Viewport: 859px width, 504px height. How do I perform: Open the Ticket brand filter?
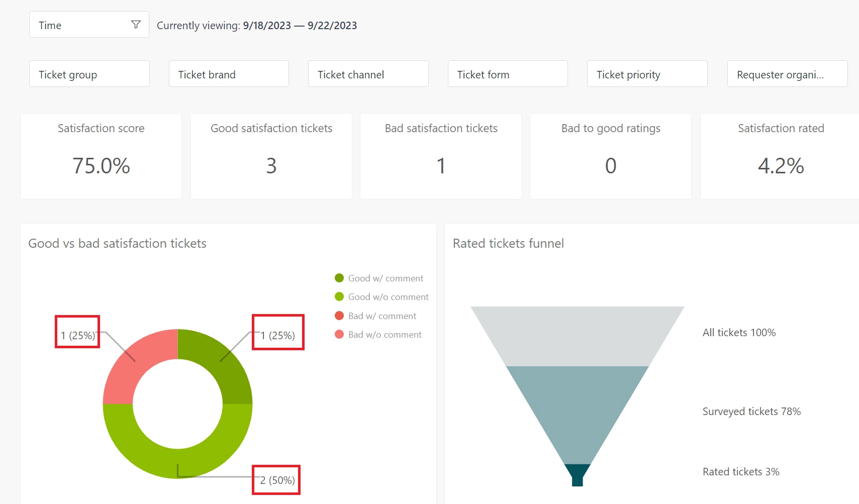click(x=229, y=74)
